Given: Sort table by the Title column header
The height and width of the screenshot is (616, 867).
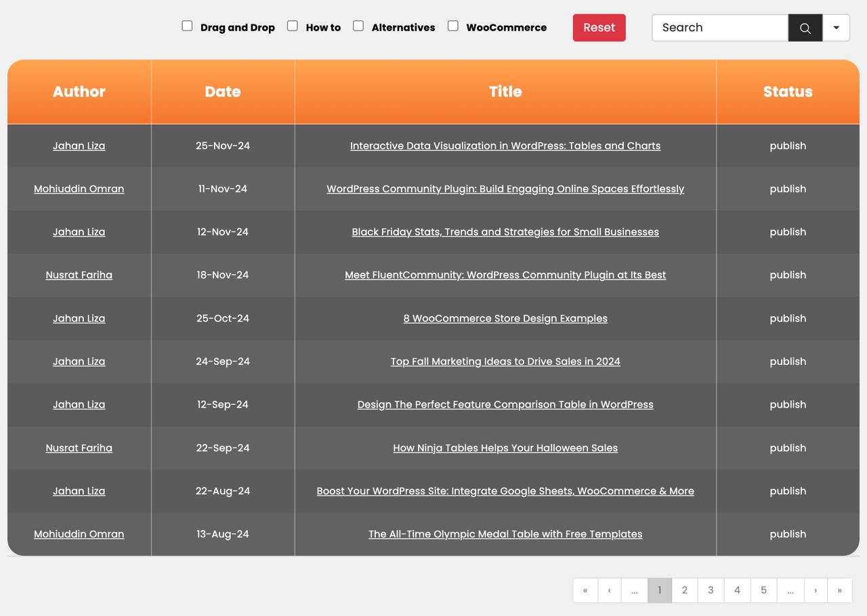Looking at the screenshot, I should tap(505, 91).
